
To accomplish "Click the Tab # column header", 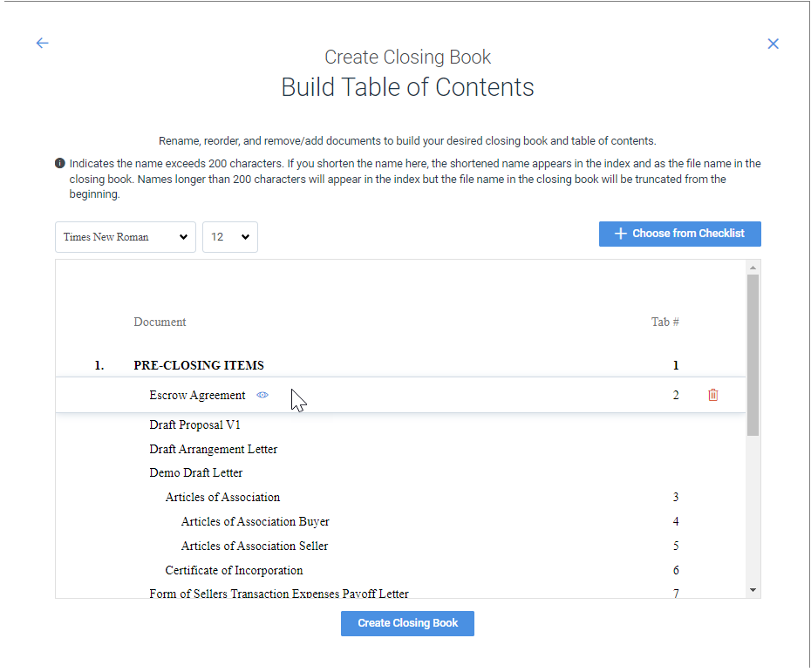I will pos(664,322).
